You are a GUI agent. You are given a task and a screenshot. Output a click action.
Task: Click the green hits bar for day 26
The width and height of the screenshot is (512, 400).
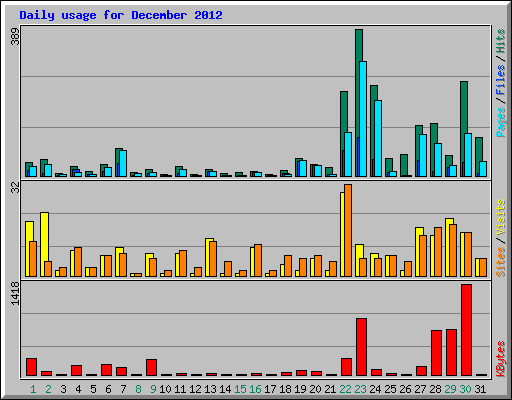pyautogui.click(x=404, y=165)
